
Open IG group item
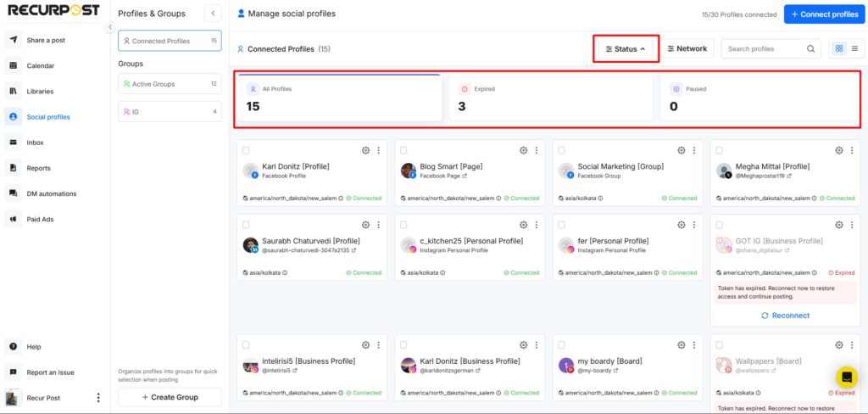(170, 111)
